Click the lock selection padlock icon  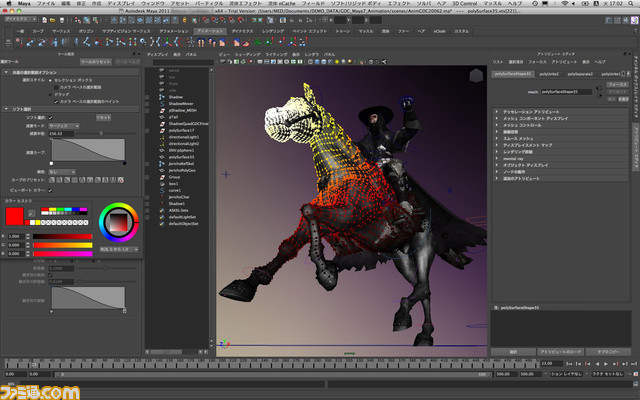184,20
